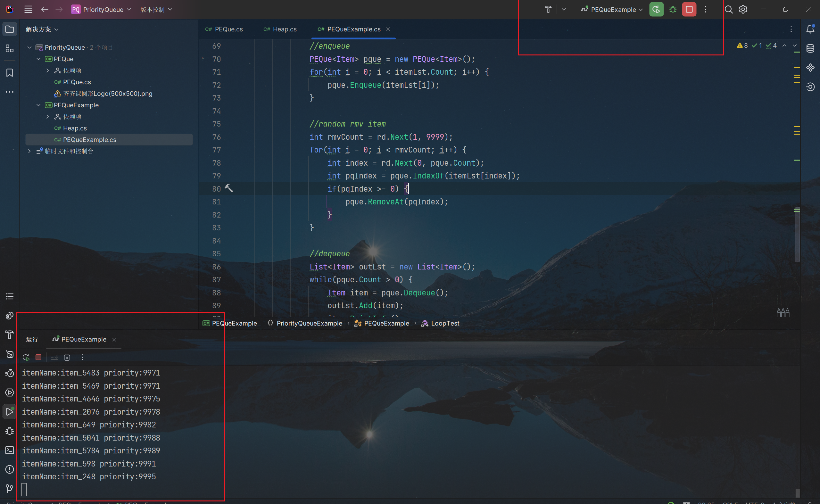Rerun from the Run panel toolbar
The image size is (820, 504).
[x=26, y=357]
